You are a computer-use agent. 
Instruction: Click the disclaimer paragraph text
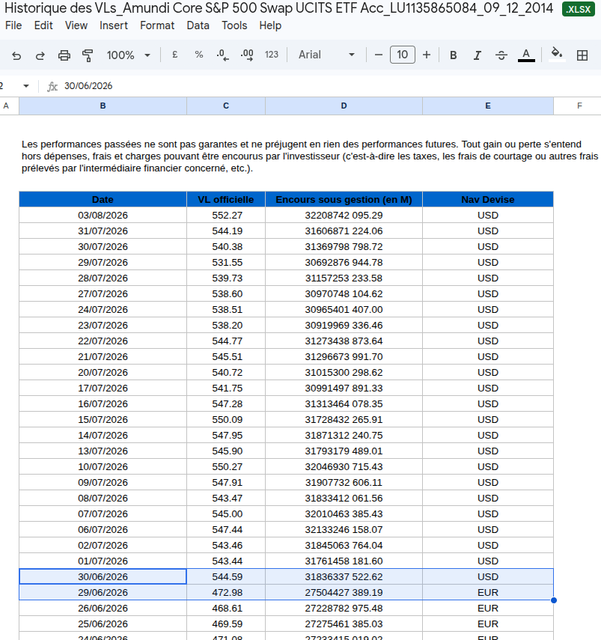309,156
